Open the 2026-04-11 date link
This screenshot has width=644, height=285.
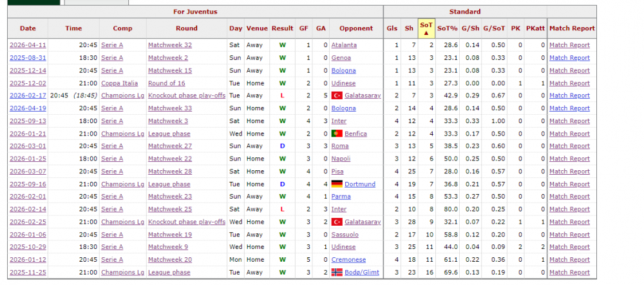tap(28, 45)
